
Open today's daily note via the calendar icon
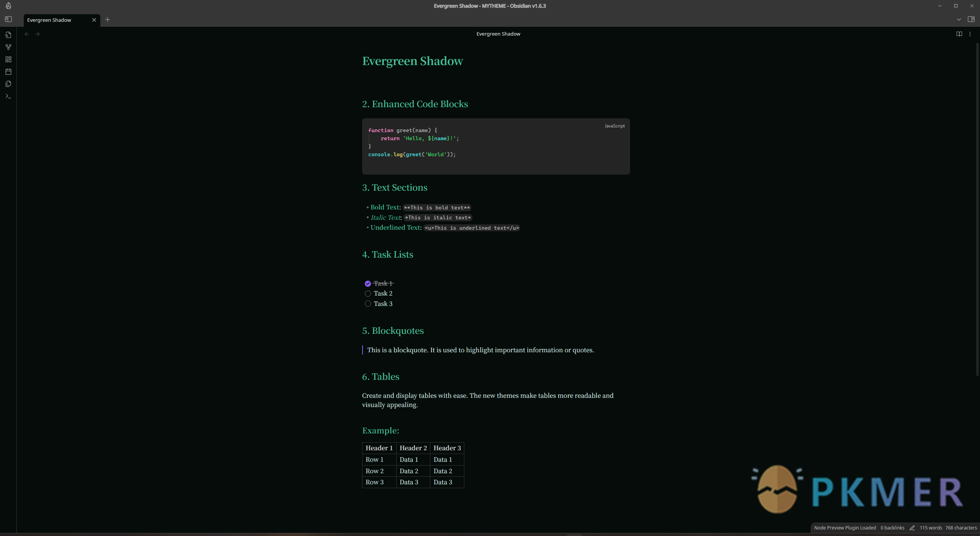pyautogui.click(x=8, y=72)
